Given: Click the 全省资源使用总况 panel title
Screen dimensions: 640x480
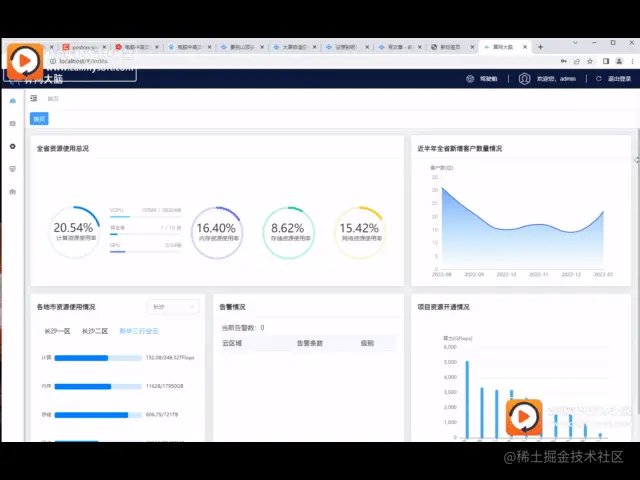Looking at the screenshot, I should 63,149.
